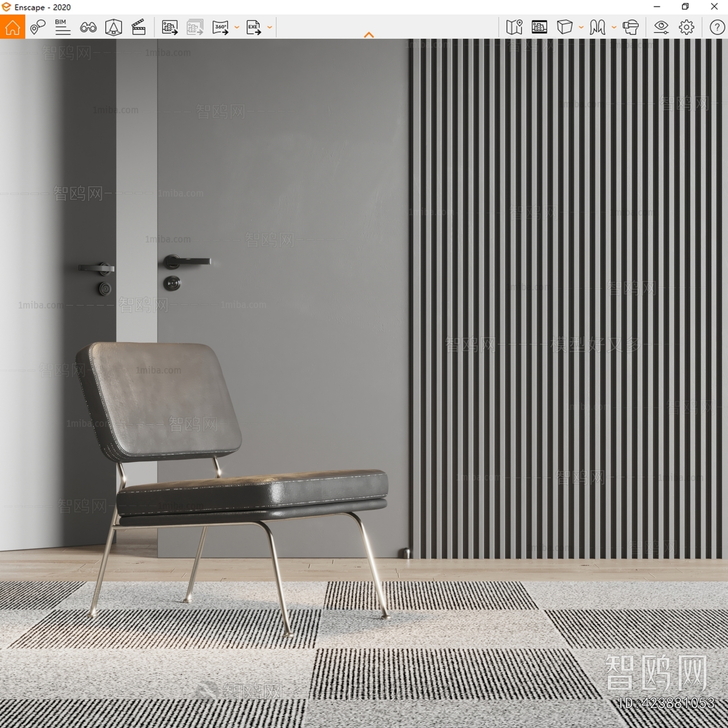Open general settings gear
This screenshot has width=728, height=728.
coord(687,27)
